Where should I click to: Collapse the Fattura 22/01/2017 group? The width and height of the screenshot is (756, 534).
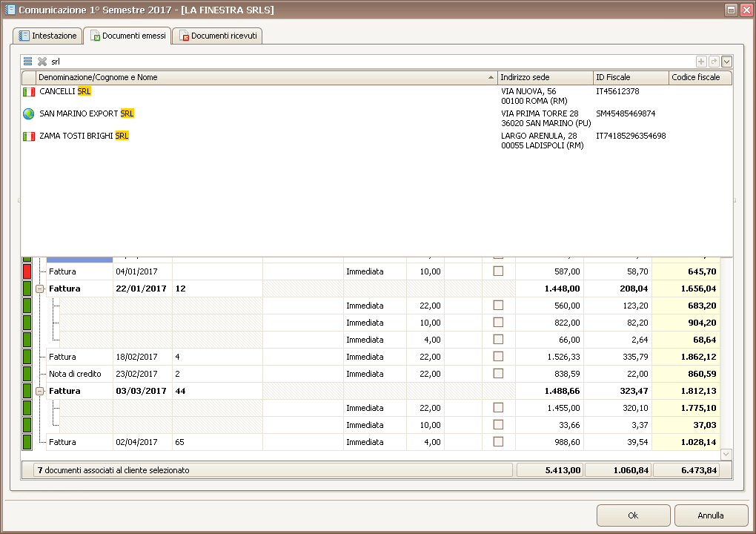tap(40, 289)
